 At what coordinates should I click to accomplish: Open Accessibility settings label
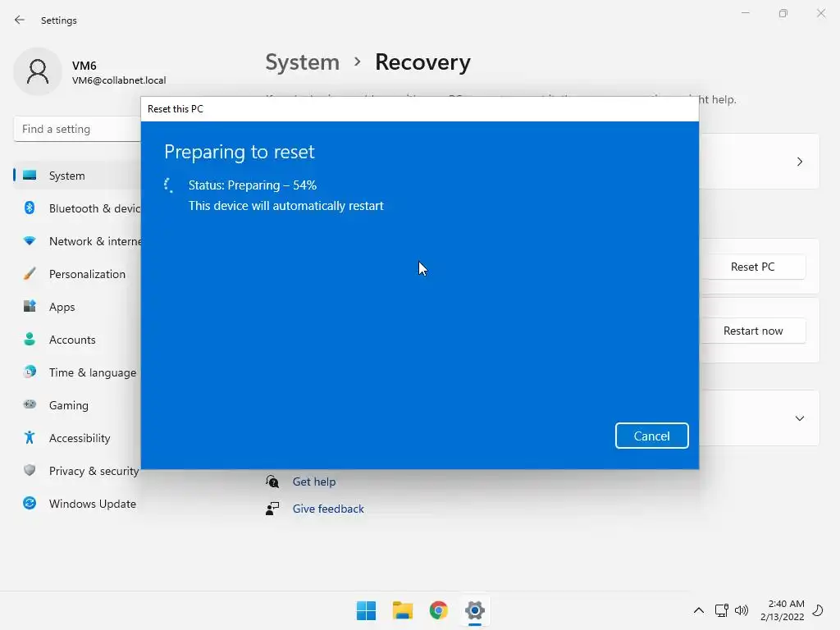tap(80, 438)
